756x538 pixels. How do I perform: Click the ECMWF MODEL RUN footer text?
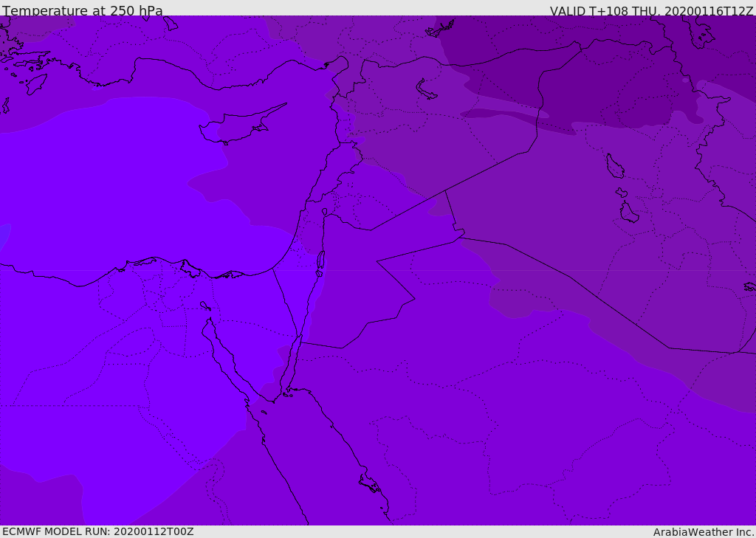tap(98, 531)
